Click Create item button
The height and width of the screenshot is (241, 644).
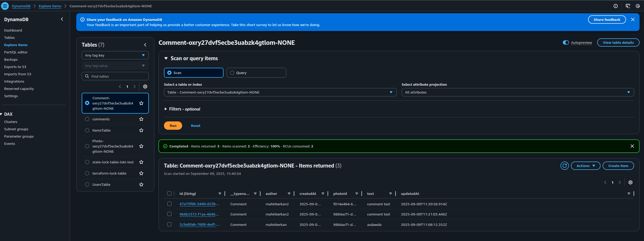click(x=618, y=166)
